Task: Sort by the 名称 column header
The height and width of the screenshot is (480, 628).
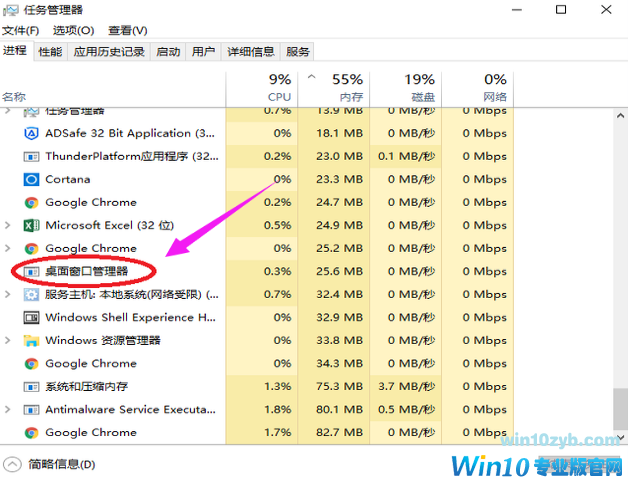Action: coord(113,89)
